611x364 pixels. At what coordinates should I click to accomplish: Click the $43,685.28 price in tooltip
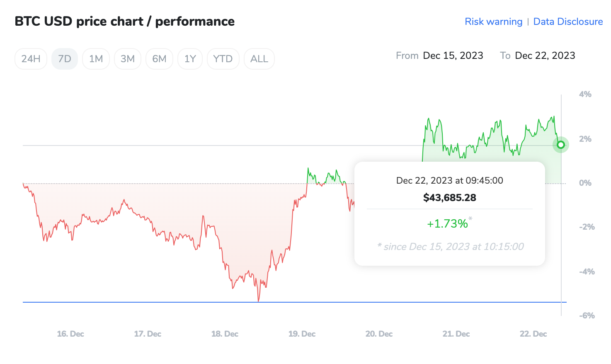(x=449, y=198)
